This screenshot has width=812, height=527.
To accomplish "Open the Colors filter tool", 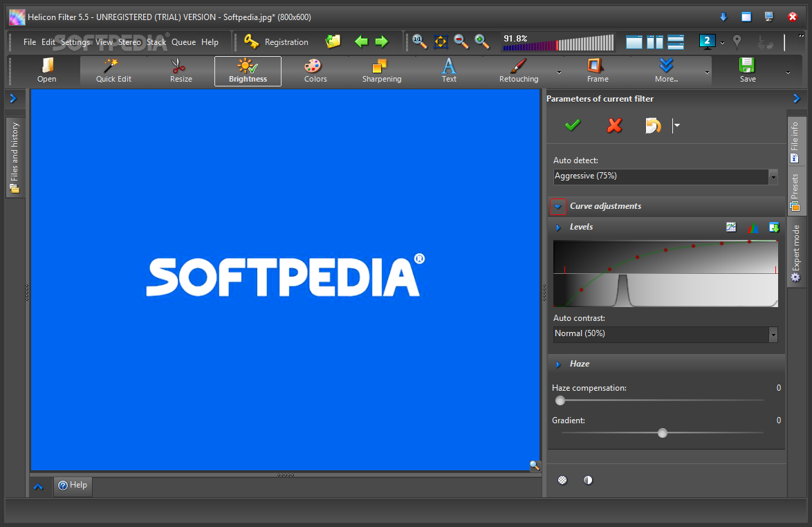I will coord(315,71).
